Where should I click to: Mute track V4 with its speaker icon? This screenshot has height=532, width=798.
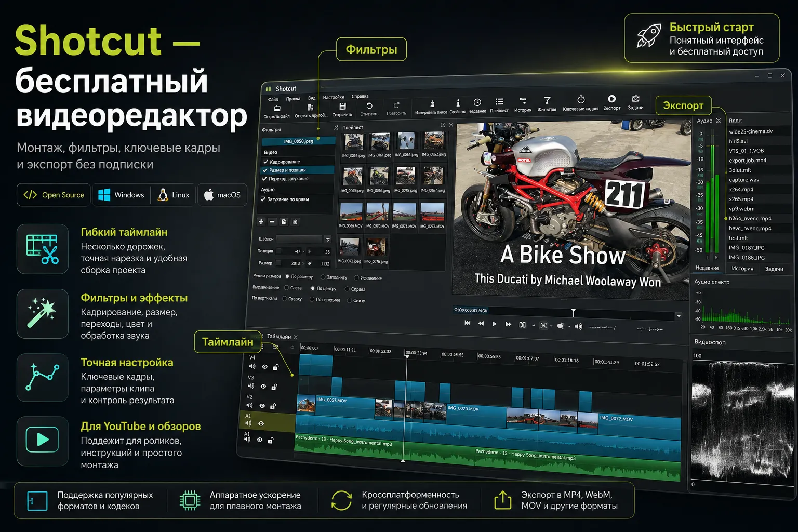(x=252, y=366)
